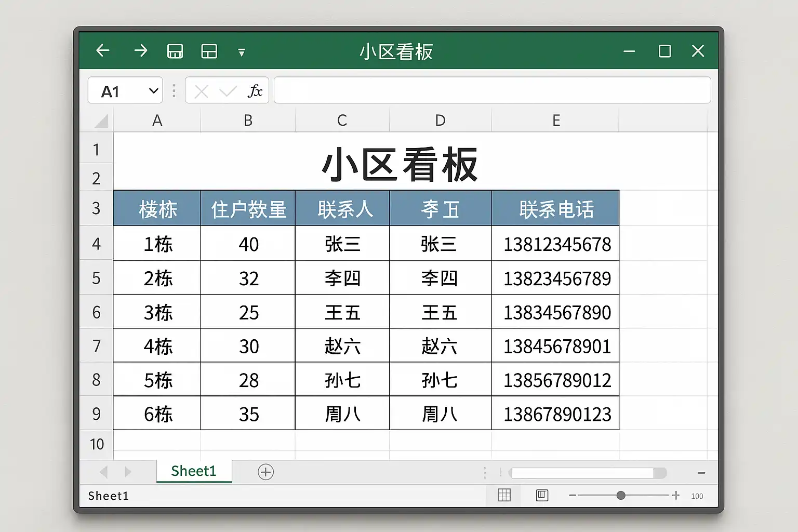
Task: Open the quick access toolbar dropdown
Action: pos(242,52)
